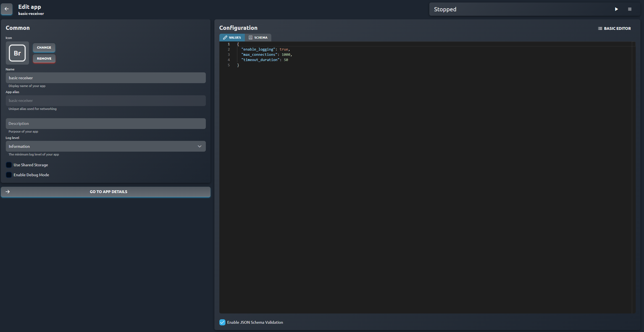644x332 pixels.
Task: Switch to the VALUES tab
Action: point(232,38)
